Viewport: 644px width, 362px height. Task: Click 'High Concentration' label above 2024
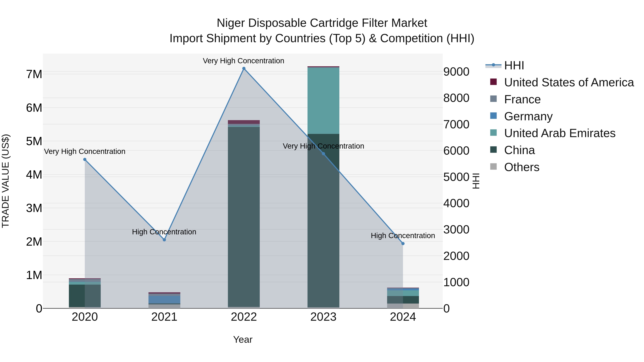tap(403, 236)
